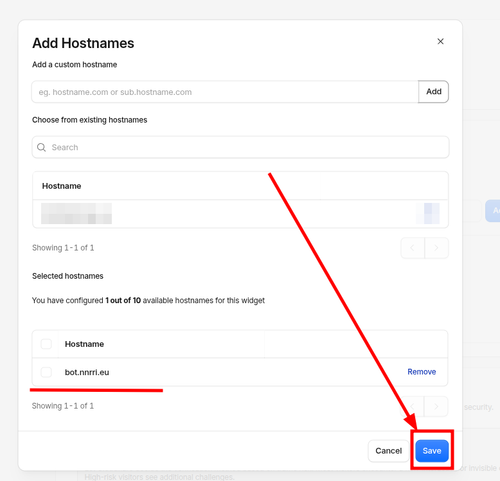This screenshot has width=500, height=481.
Task: Check the box next to bot.nnrri.eu
Action: point(46,372)
